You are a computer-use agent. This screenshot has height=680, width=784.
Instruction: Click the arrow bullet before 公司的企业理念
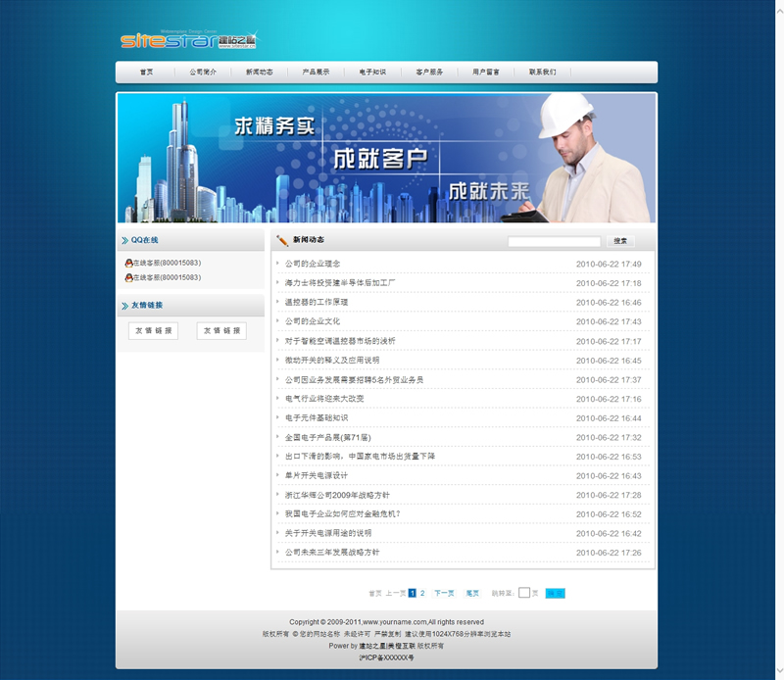coord(278,264)
